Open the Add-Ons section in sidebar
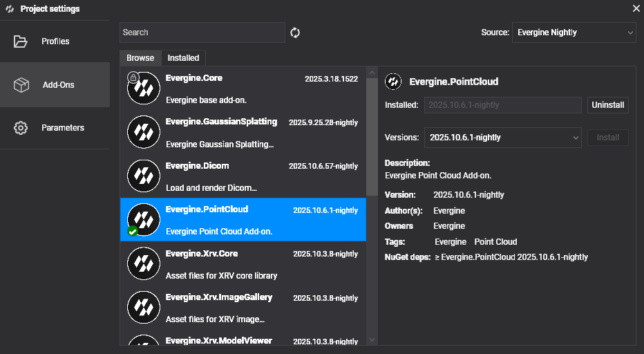 click(55, 85)
